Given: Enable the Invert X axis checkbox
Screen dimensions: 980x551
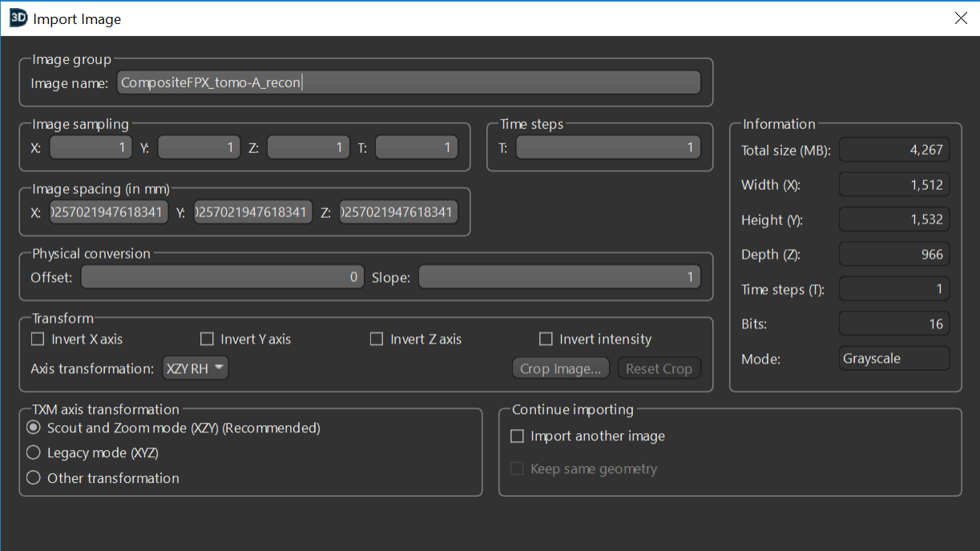Looking at the screenshot, I should [x=38, y=340].
